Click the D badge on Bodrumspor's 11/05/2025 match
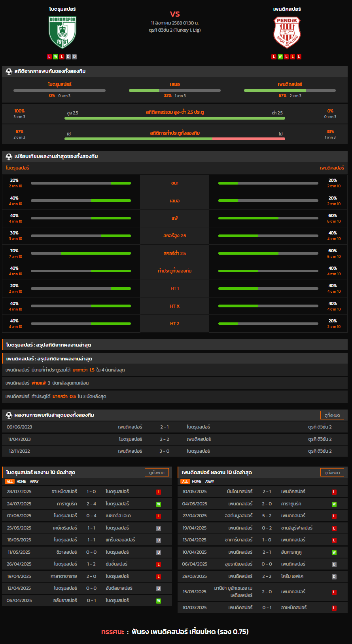The width and height of the screenshot is (352, 644). point(159,553)
